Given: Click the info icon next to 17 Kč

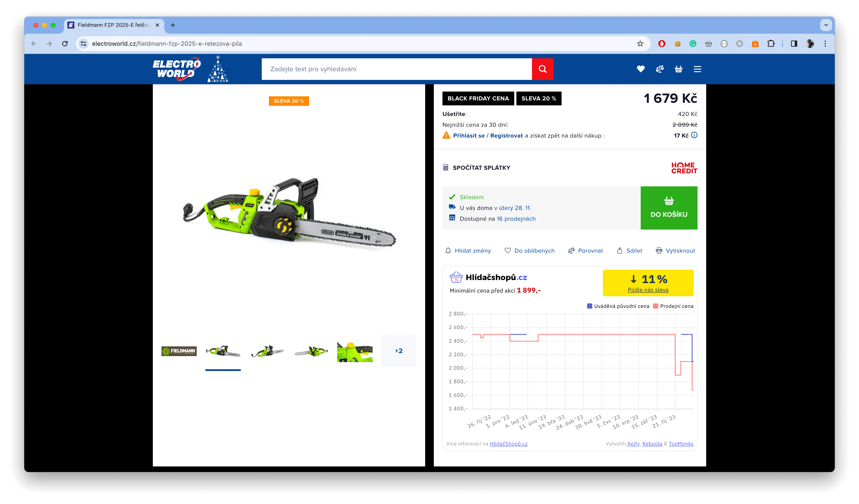Looking at the screenshot, I should [x=695, y=135].
